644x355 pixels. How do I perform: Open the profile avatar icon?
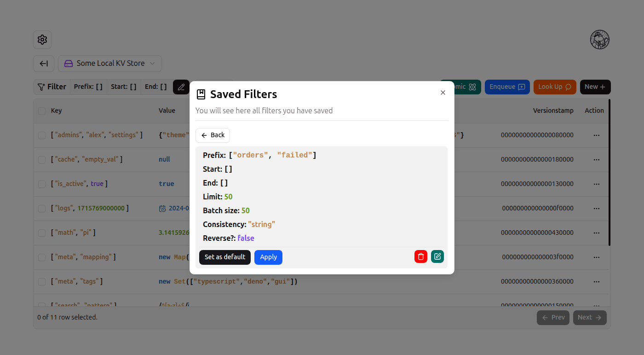(x=599, y=40)
